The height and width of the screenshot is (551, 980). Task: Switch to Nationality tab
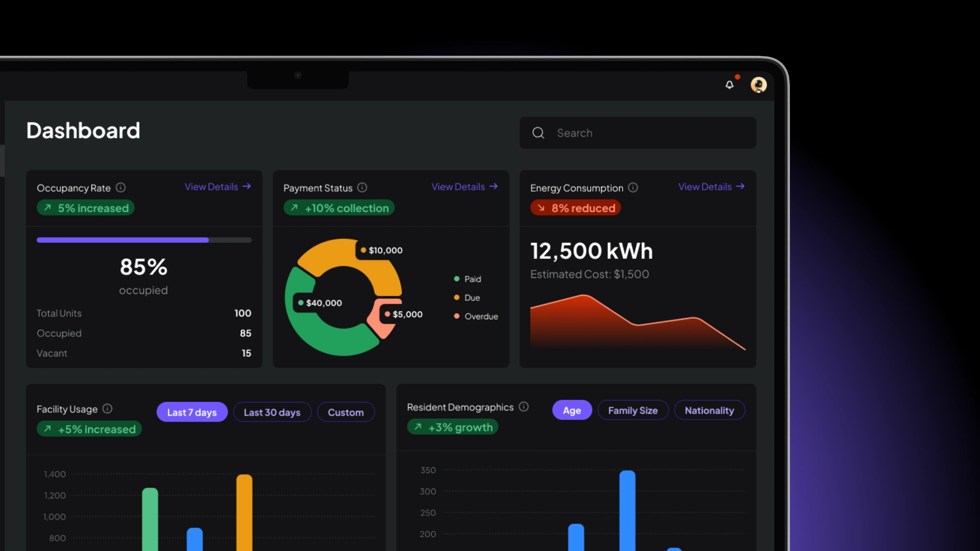(709, 410)
